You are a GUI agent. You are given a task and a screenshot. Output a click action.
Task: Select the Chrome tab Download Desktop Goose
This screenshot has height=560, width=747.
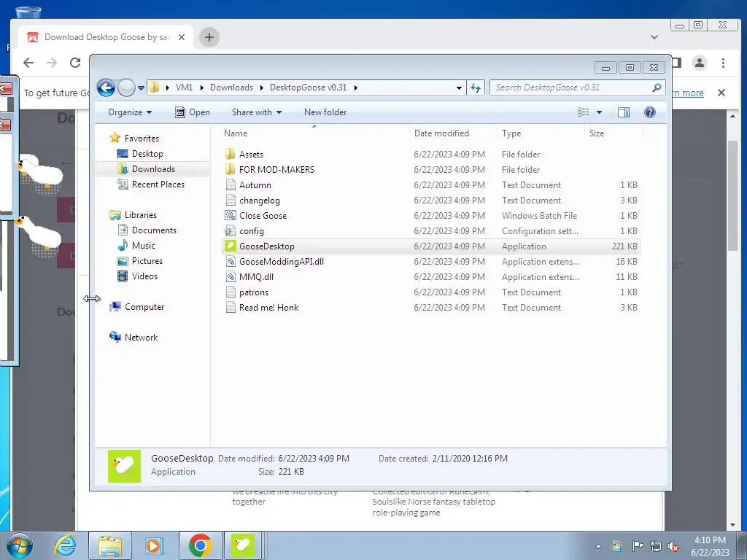point(106,37)
